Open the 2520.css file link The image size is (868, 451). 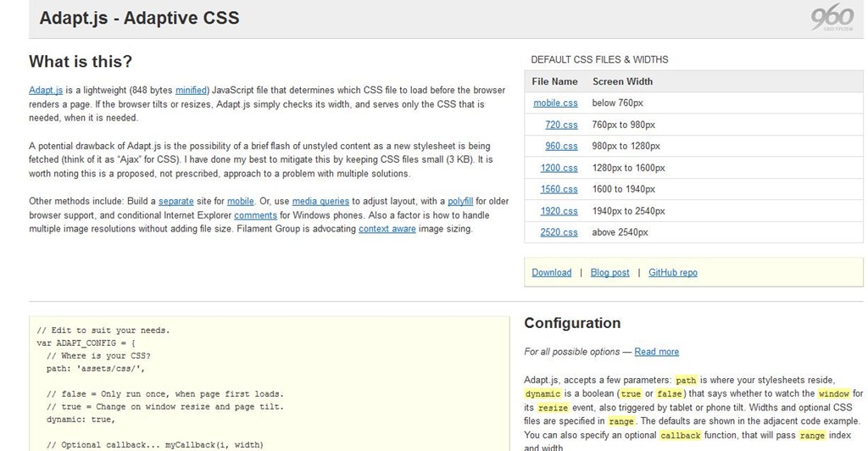click(x=559, y=232)
